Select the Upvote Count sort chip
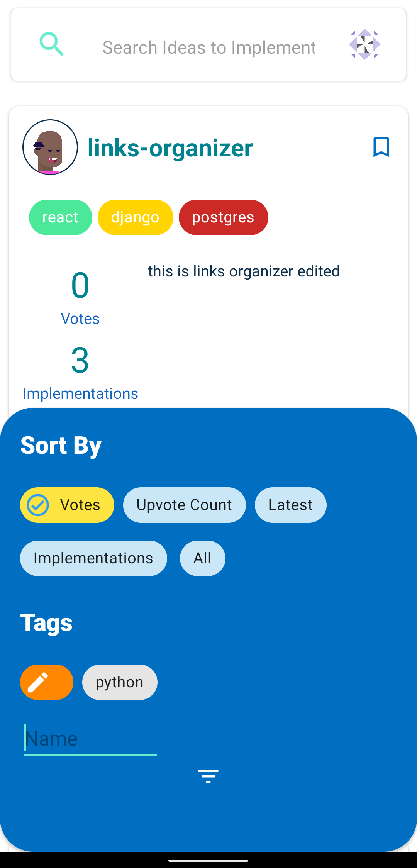 [x=184, y=505]
